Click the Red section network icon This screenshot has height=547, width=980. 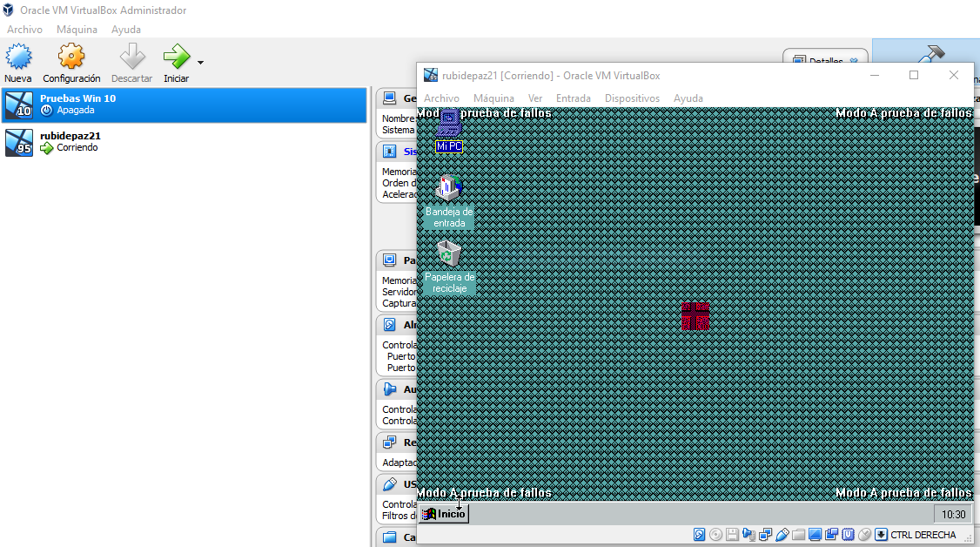389,442
